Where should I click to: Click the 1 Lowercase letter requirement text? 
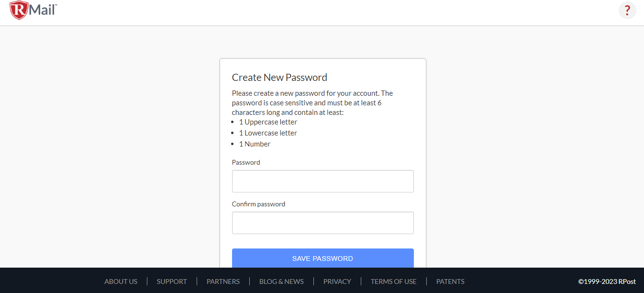click(x=268, y=133)
